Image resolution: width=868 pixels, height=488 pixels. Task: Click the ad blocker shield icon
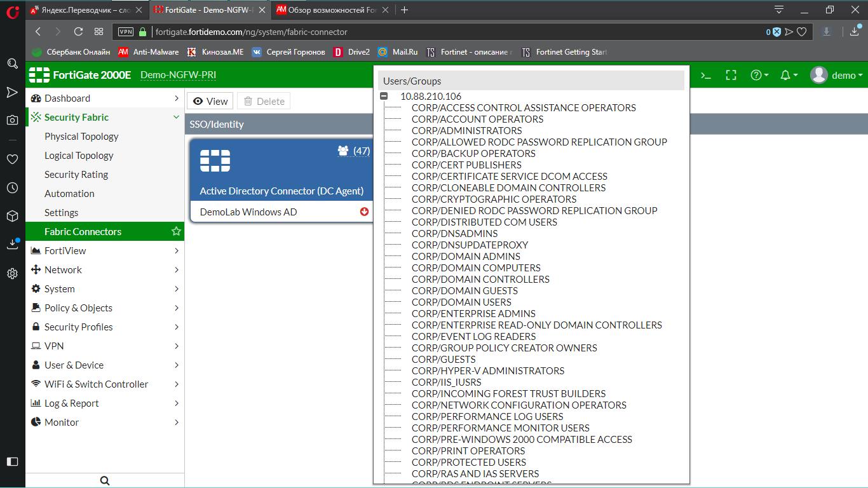776,32
